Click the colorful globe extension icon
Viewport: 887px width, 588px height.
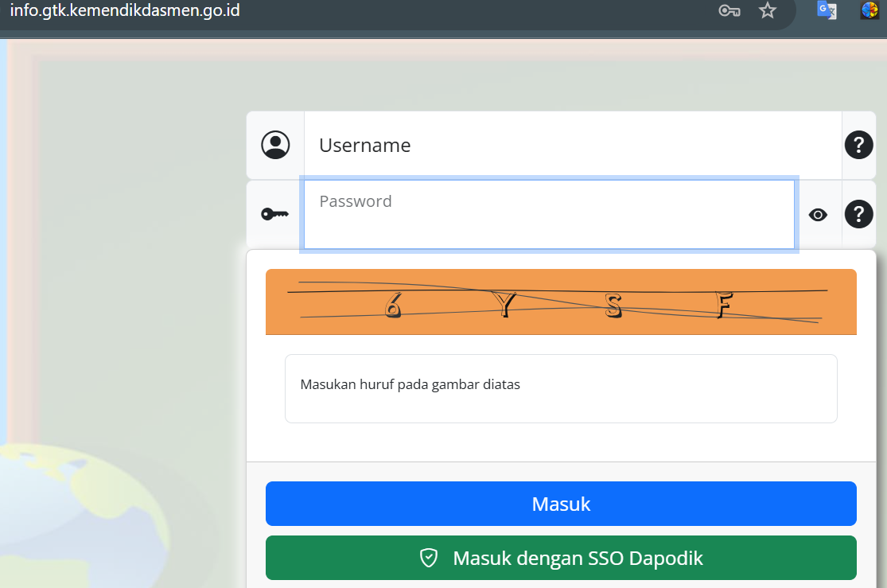[x=870, y=10]
